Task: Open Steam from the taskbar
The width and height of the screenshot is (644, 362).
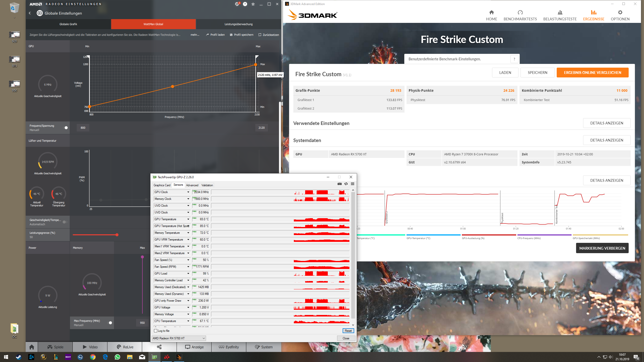Action: tap(19, 357)
